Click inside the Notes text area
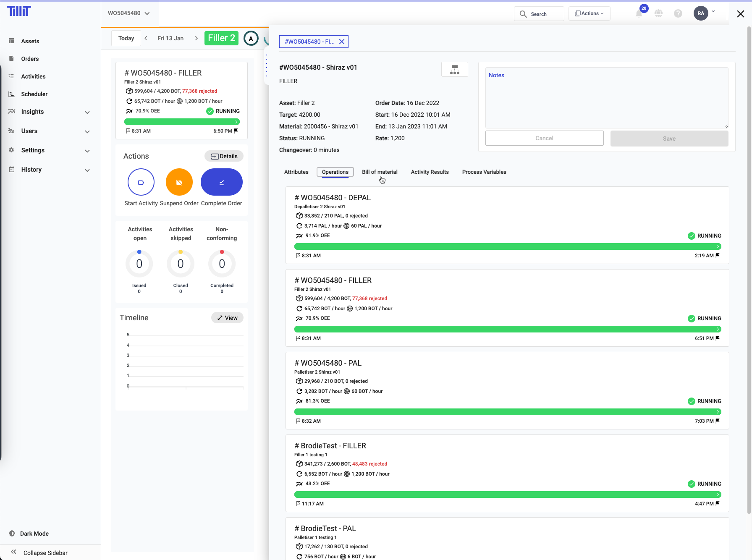This screenshot has width=752, height=560. [x=606, y=101]
